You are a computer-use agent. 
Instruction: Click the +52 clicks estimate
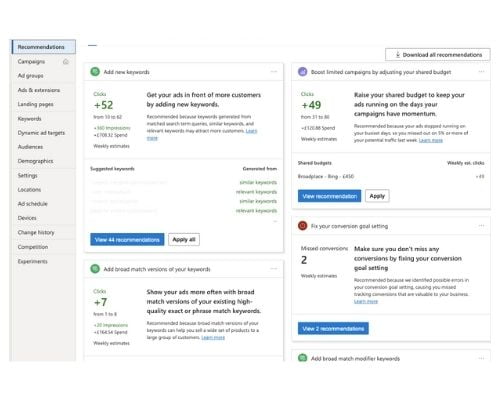[x=104, y=105]
